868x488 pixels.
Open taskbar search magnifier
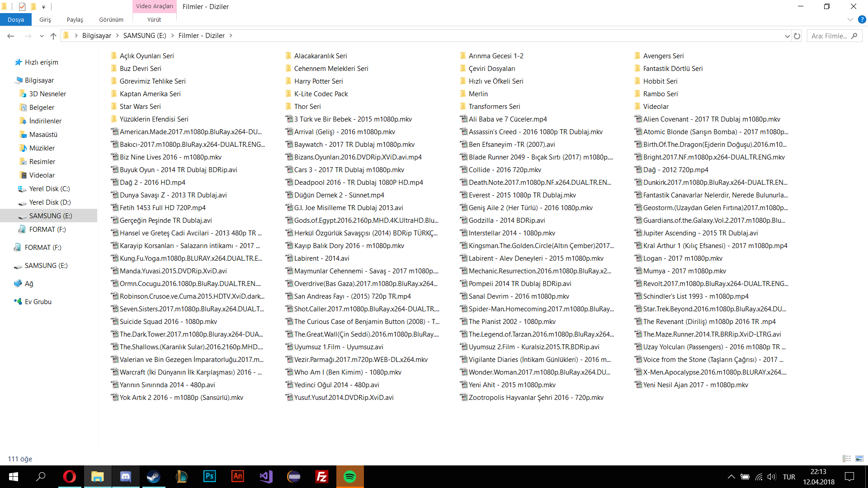pos(41,477)
